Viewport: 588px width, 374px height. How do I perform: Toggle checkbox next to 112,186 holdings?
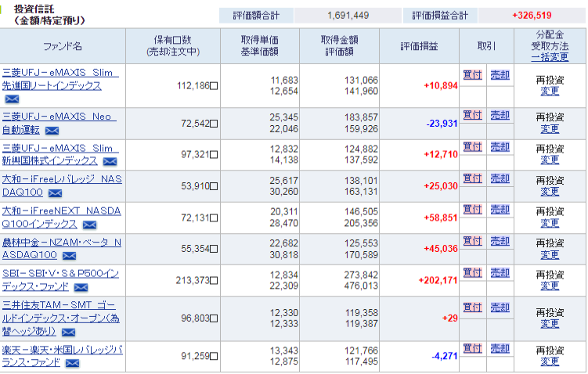pyautogui.click(x=214, y=86)
